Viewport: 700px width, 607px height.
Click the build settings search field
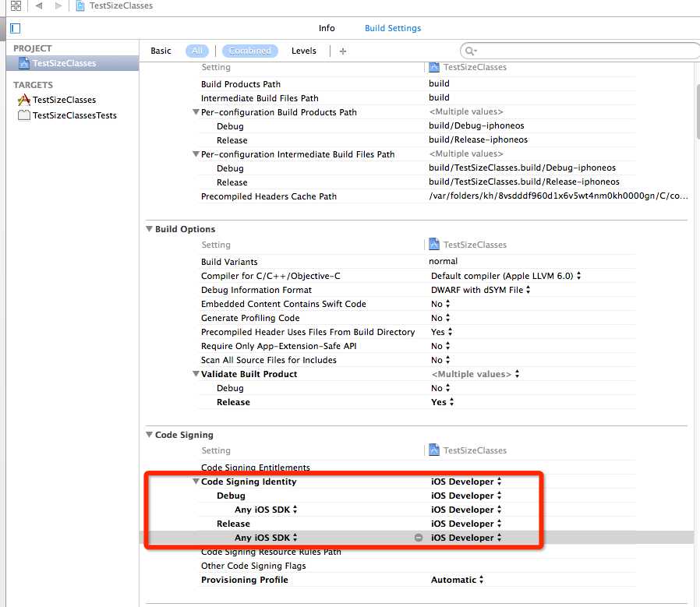point(579,51)
